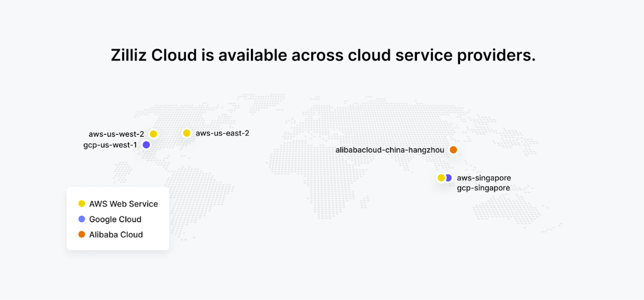644x300 pixels.
Task: Click the yellow aws-us-east-2 map marker
Action: (186, 133)
